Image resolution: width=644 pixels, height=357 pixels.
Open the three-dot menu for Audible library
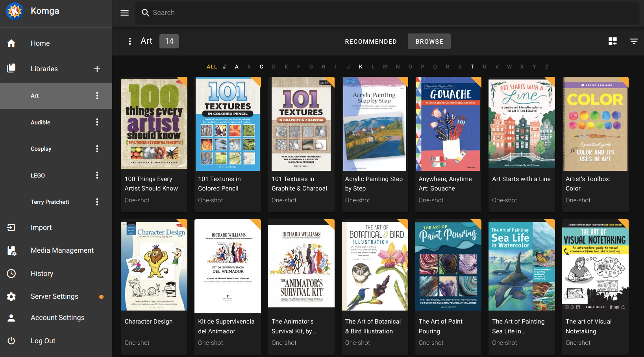click(x=97, y=122)
